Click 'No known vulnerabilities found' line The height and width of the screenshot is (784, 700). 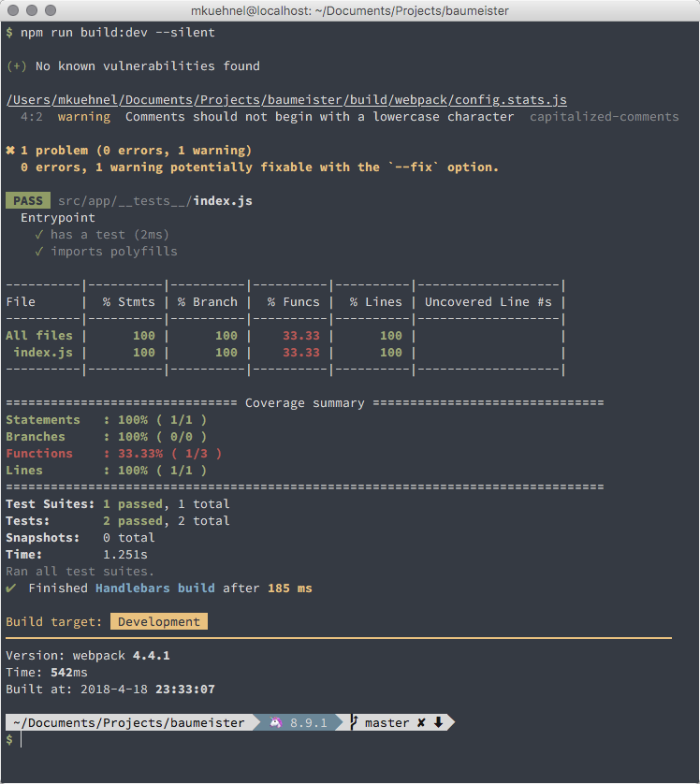coord(148,66)
